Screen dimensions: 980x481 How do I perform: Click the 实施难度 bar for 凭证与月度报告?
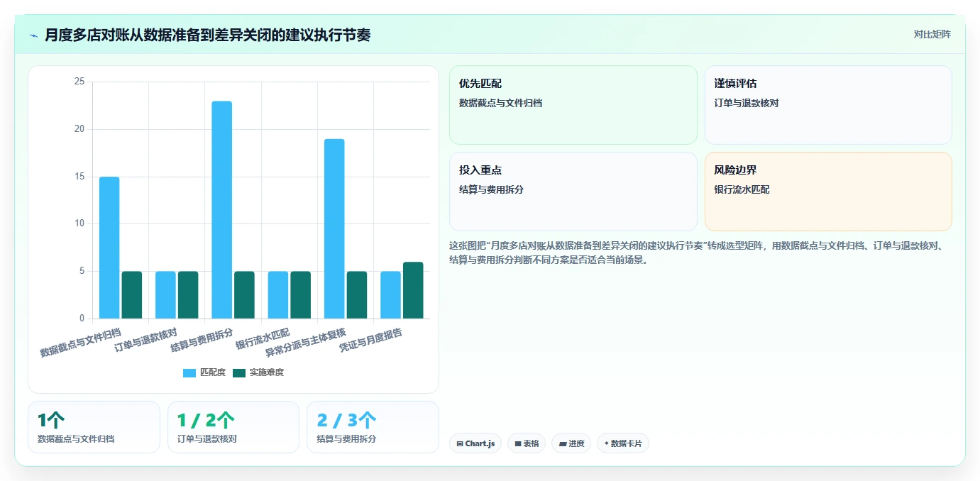coord(413,290)
